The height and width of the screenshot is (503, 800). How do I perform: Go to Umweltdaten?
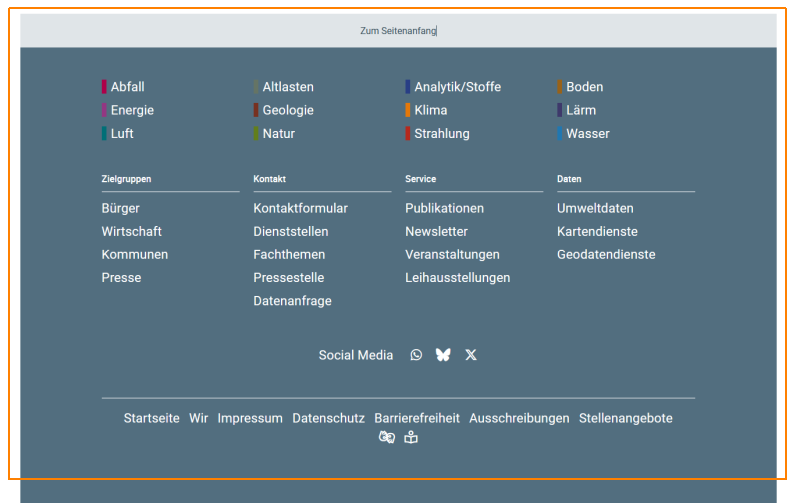[595, 208]
